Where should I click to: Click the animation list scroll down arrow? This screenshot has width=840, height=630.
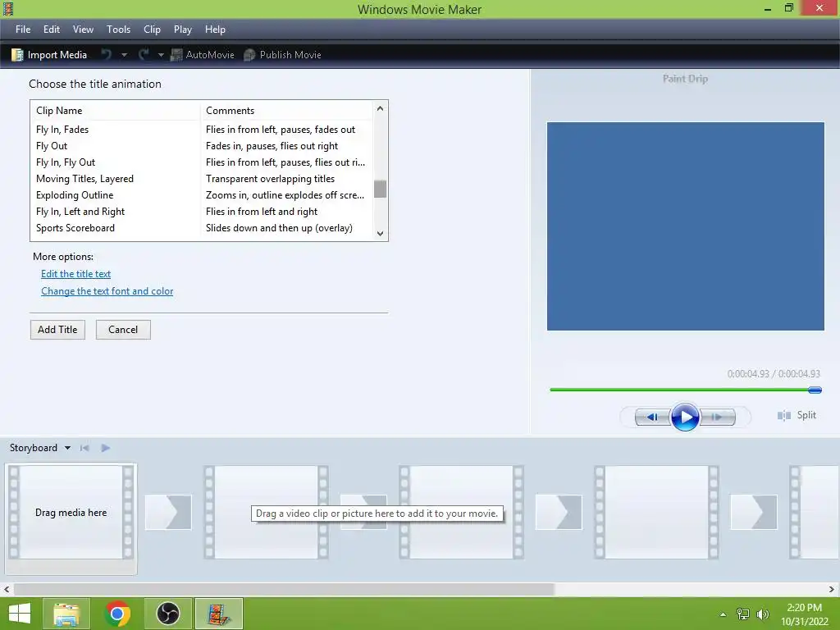pyautogui.click(x=381, y=234)
